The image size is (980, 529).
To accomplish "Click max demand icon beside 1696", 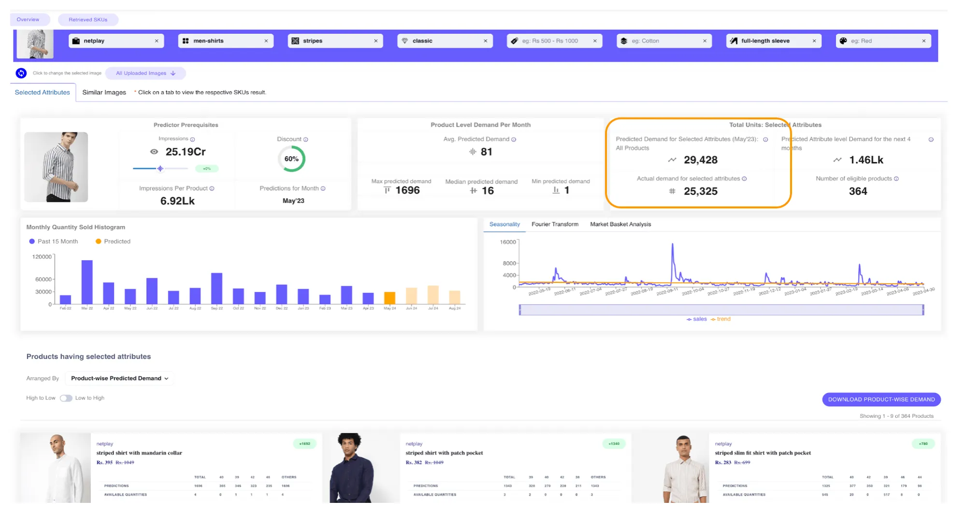I will [387, 190].
